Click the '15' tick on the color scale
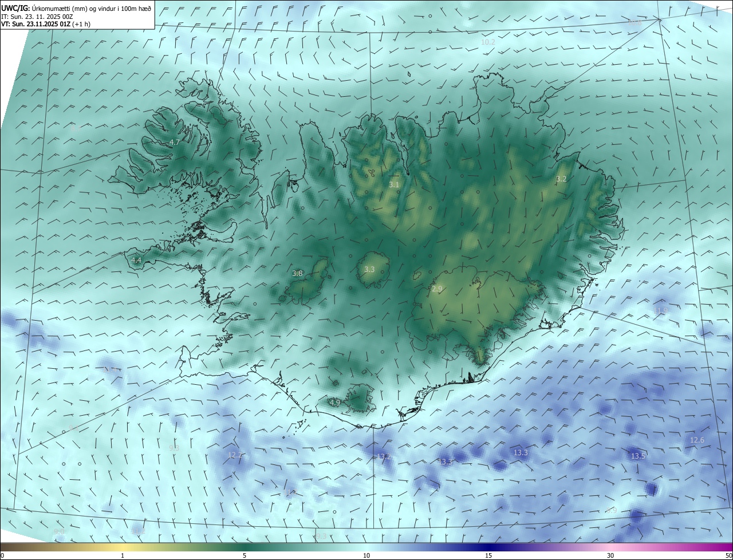The height and width of the screenshot is (560, 733). (x=488, y=555)
